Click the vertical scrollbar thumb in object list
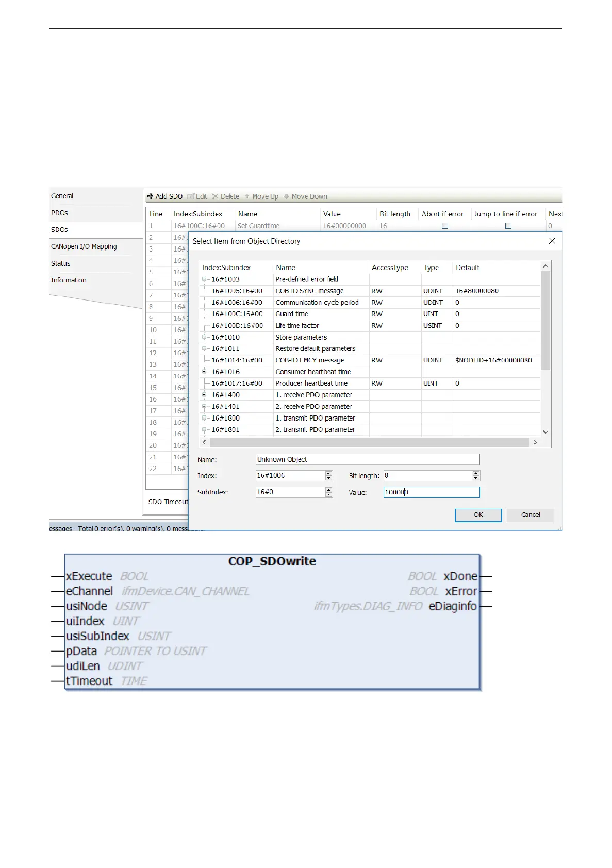Screen dimensions: 612x868 pos(545,321)
